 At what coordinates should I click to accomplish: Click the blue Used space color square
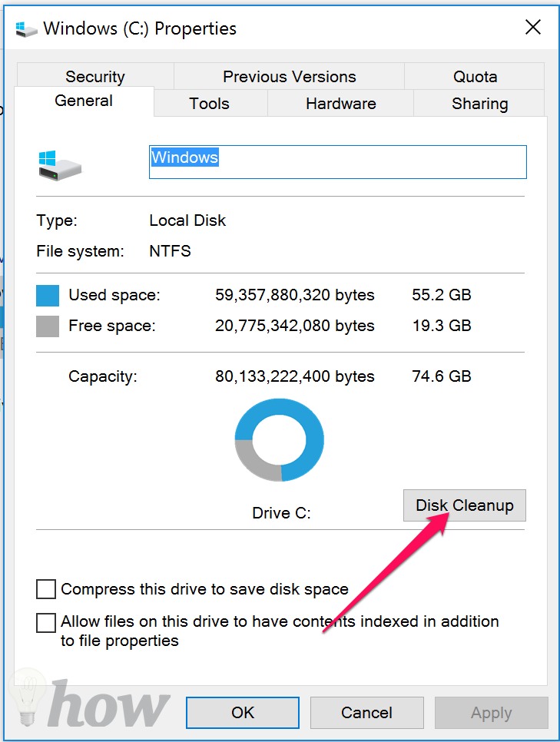click(48, 295)
